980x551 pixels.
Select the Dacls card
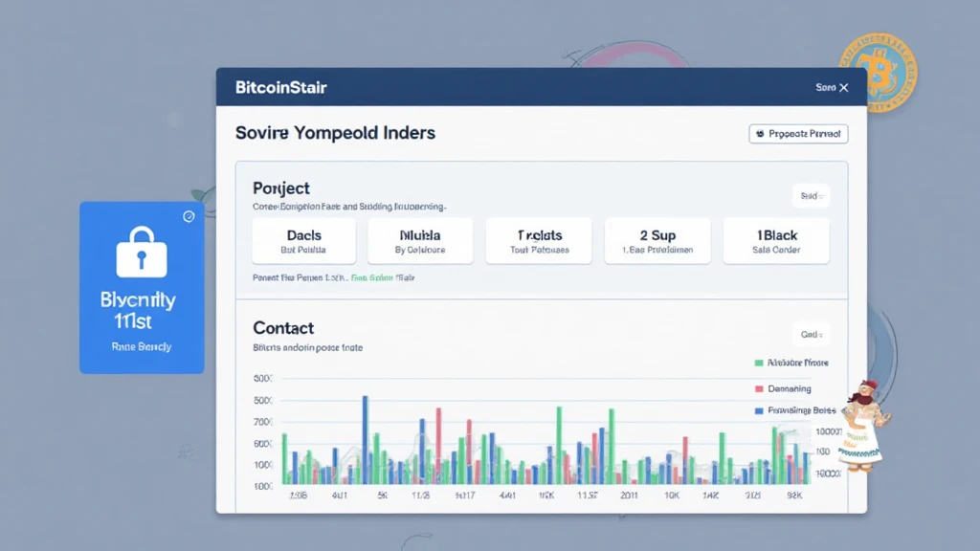303,241
